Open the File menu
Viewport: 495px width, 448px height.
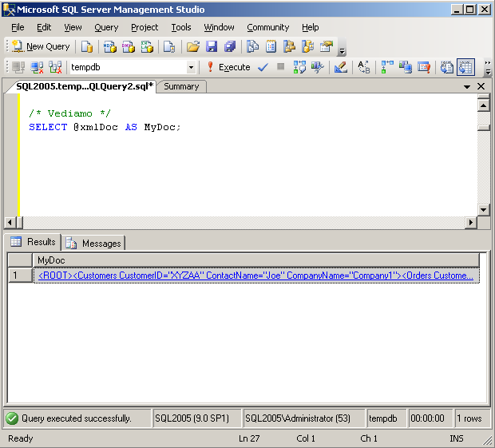(x=18, y=27)
